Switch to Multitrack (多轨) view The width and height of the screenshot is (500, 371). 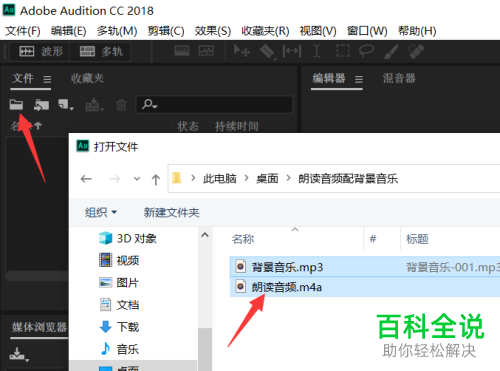pyautogui.click(x=101, y=51)
